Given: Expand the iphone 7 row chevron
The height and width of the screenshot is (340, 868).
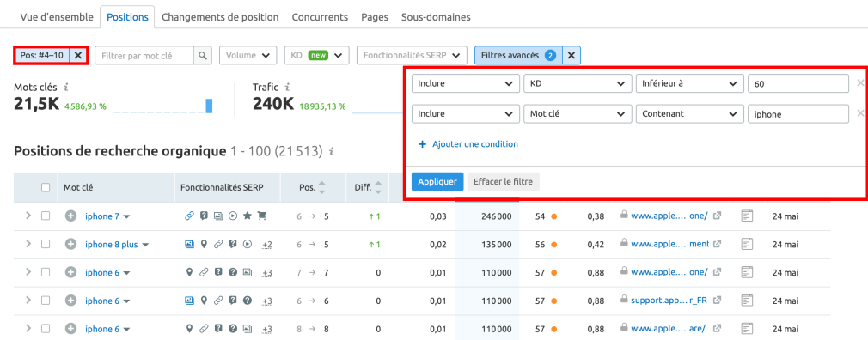Looking at the screenshot, I should (x=28, y=216).
